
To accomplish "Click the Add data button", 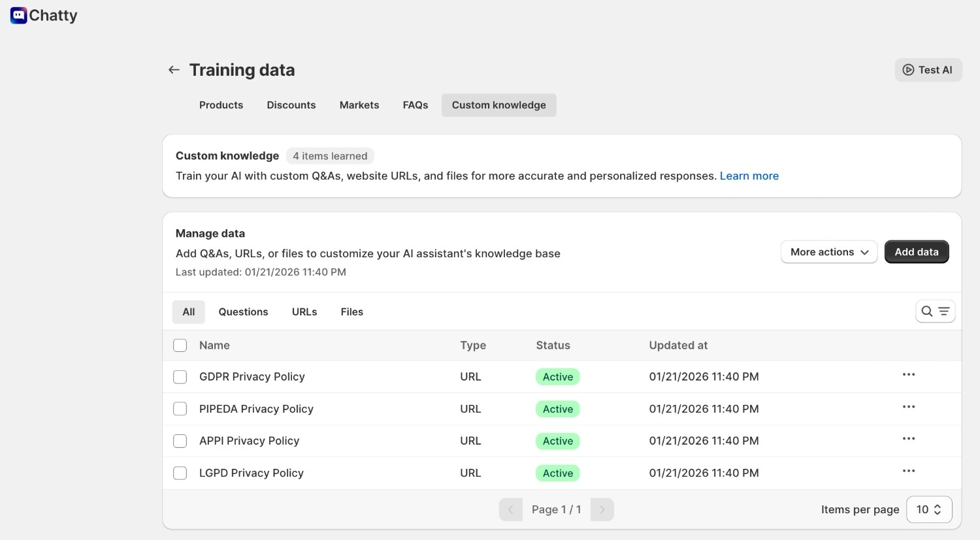I will pyautogui.click(x=917, y=252).
